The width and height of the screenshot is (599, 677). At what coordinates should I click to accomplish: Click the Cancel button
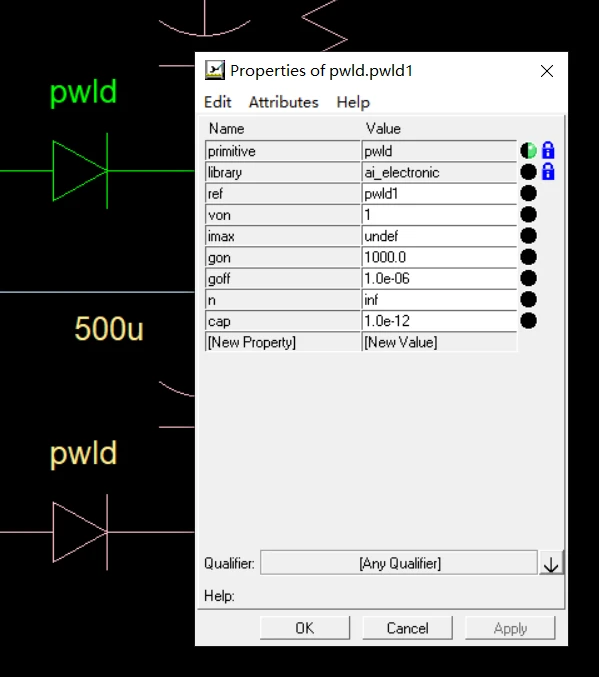click(408, 628)
